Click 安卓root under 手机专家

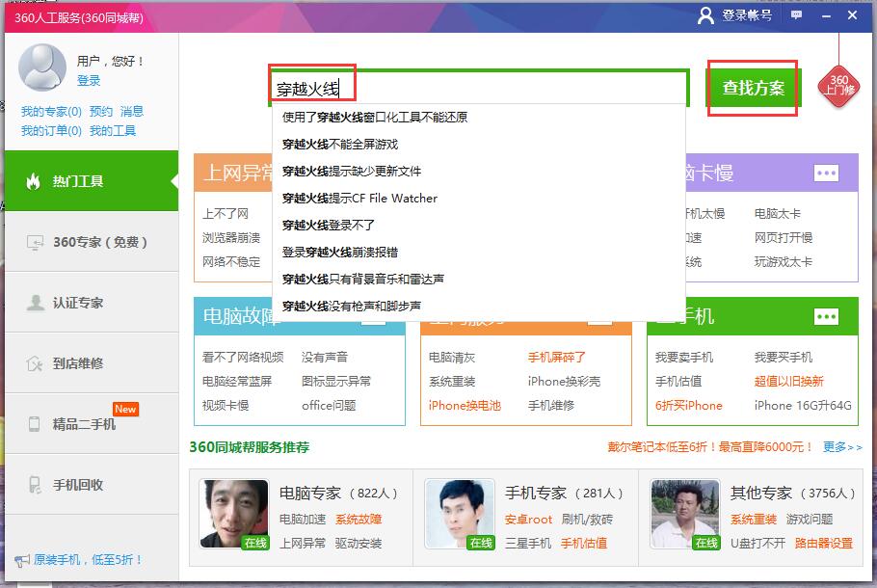click(528, 520)
